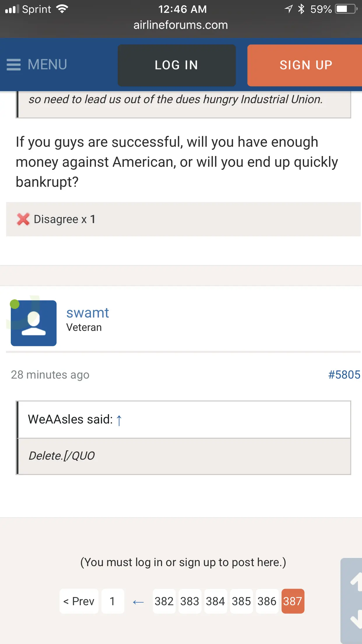Jump to page 1
The image size is (362, 644).
[x=113, y=601]
